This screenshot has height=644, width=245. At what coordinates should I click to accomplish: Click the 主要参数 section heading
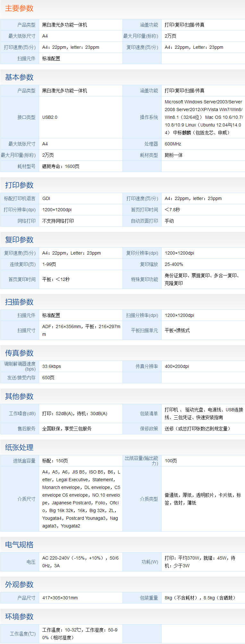click(19, 8)
